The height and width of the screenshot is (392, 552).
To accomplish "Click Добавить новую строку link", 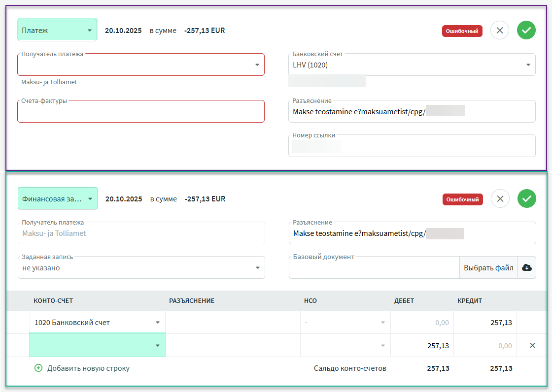I will coord(88,368).
